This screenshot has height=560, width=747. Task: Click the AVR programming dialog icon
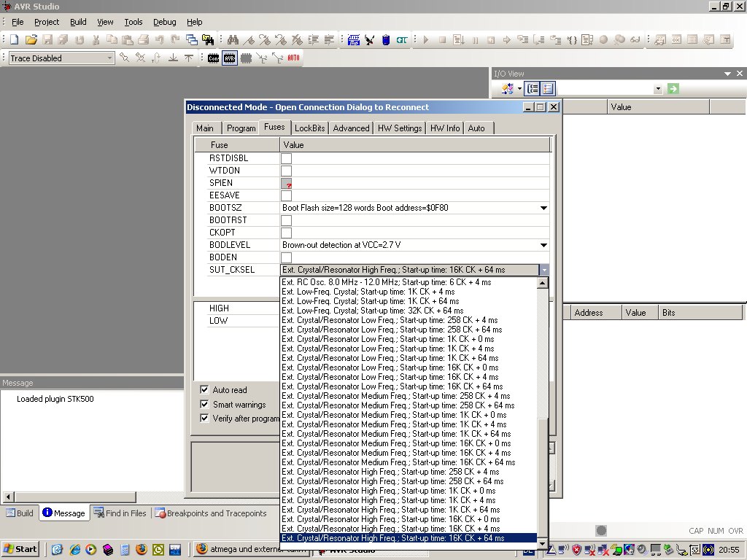tap(230, 58)
